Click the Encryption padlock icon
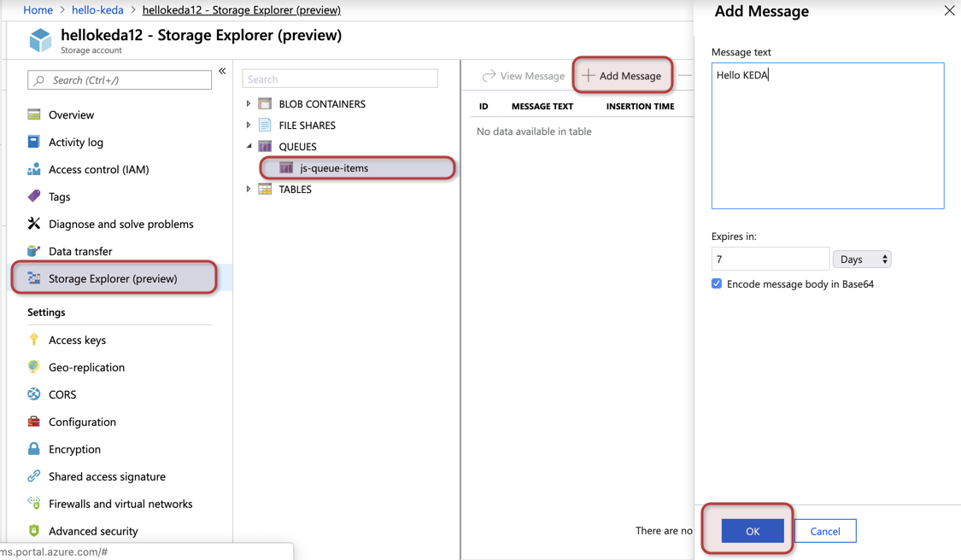 pyautogui.click(x=33, y=448)
